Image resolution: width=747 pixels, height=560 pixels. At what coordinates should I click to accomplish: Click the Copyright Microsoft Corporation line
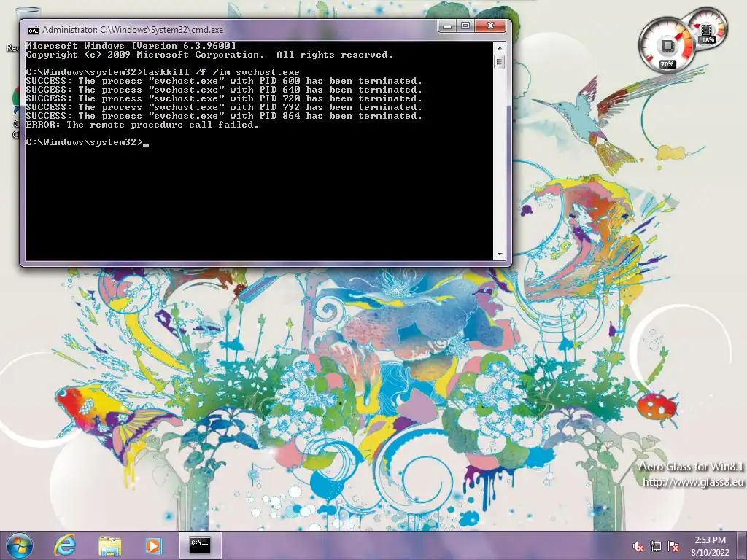(209, 55)
